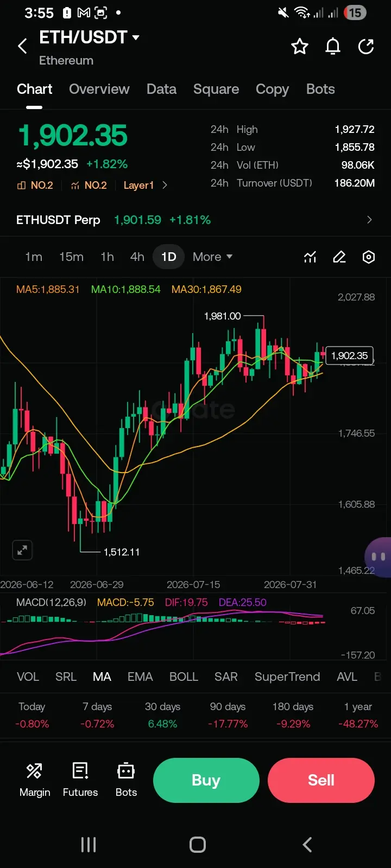This screenshot has width=391, height=868.
Task: Tap the 1,981.00 high marker
Action: tap(222, 316)
